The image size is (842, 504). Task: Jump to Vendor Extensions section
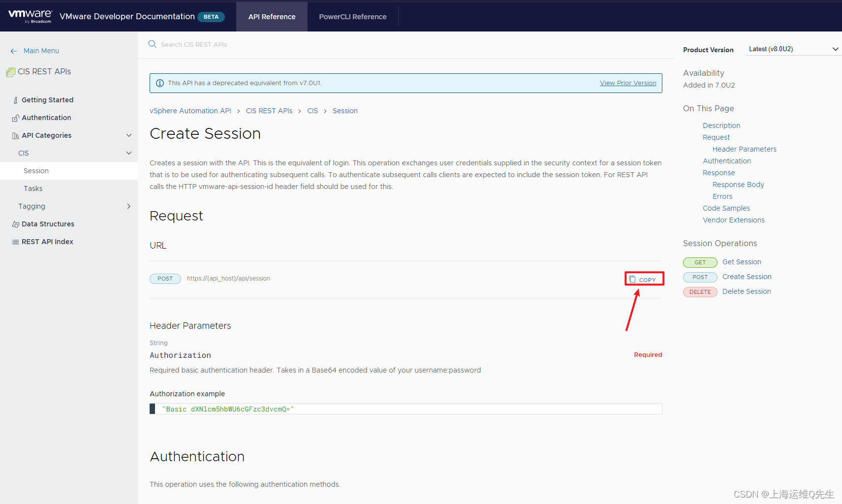coord(734,220)
